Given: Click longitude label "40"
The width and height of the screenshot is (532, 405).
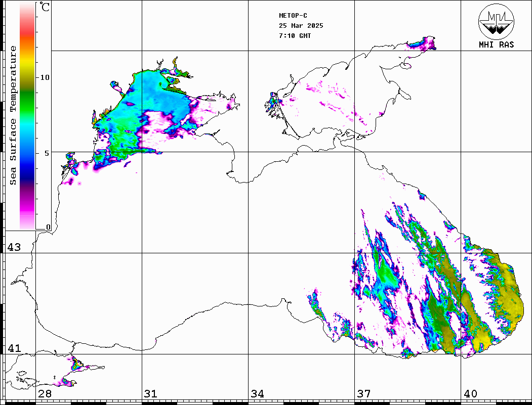Looking at the screenshot, I should click(470, 393).
